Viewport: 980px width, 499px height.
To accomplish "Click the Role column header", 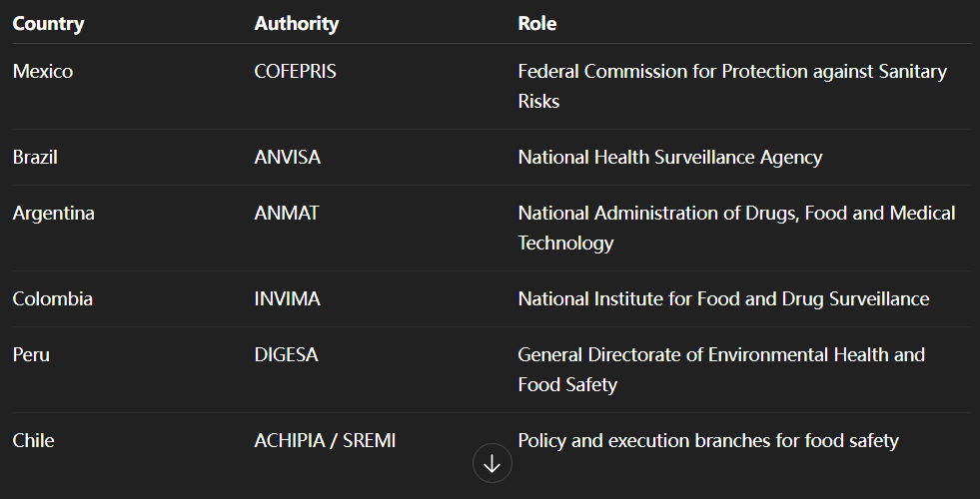I will 537,23.
